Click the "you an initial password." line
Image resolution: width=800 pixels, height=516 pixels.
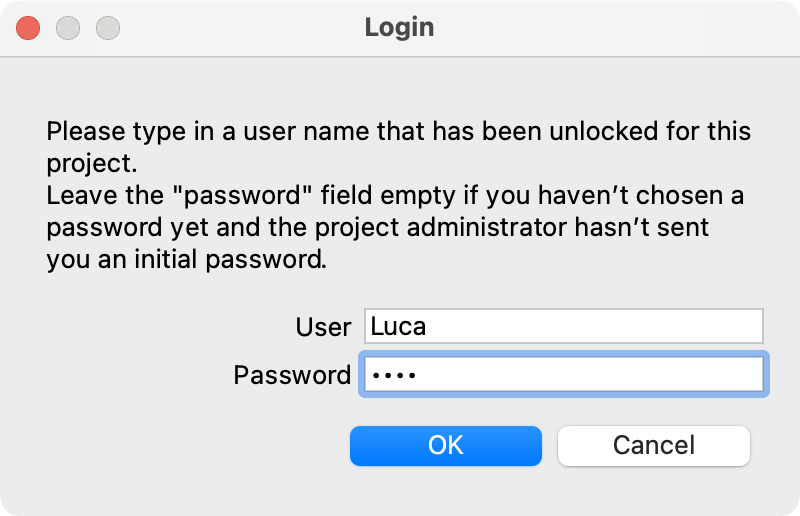186,260
